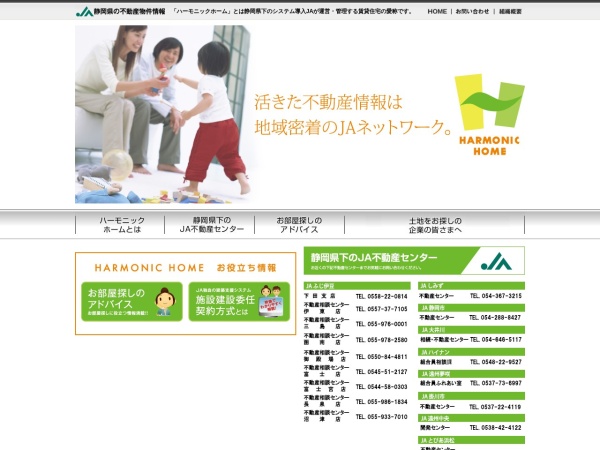Viewport: 600px width, 450px height.
Task: Click the JA logo in the top header
Action: [84, 11]
